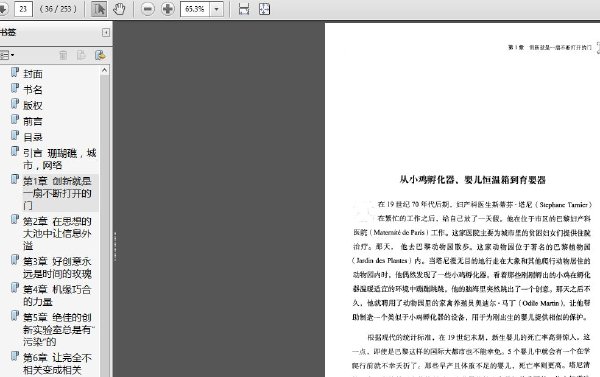Zoom out with the minus button
600x377 pixels.
147,9
